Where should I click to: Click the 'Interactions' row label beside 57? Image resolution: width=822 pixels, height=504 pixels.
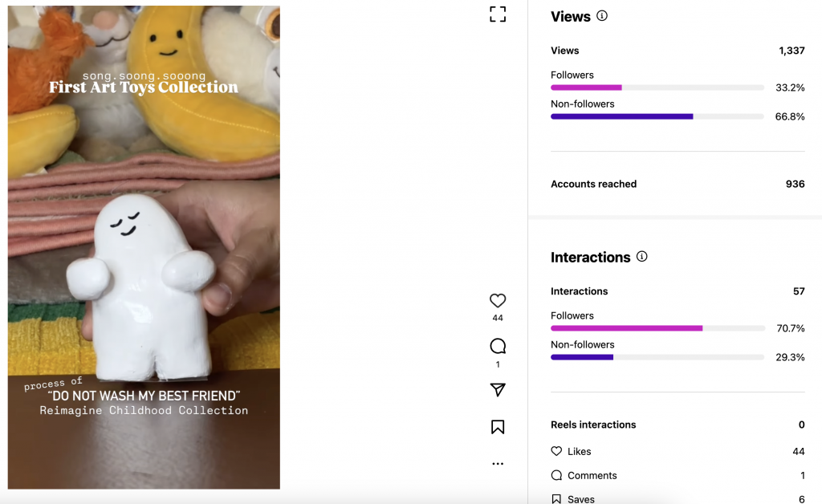coord(580,291)
